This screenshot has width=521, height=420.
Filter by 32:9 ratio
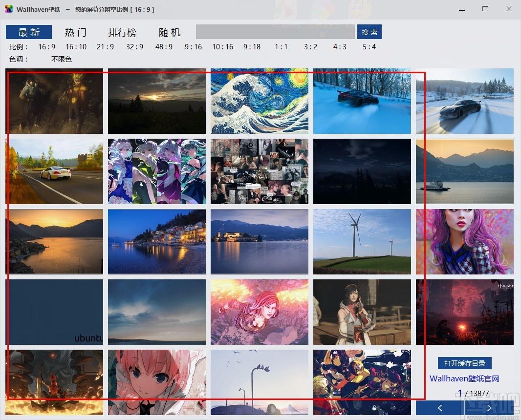coord(134,47)
